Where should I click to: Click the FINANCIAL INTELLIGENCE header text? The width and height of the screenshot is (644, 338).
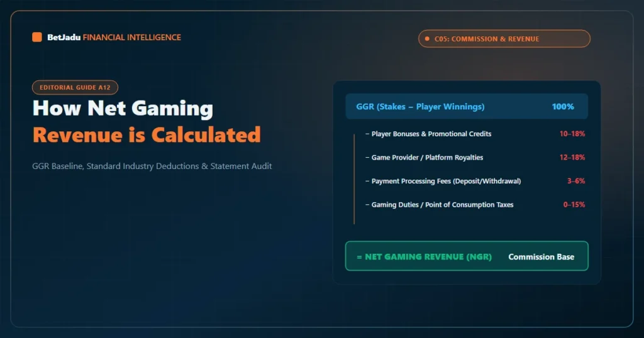[132, 37]
